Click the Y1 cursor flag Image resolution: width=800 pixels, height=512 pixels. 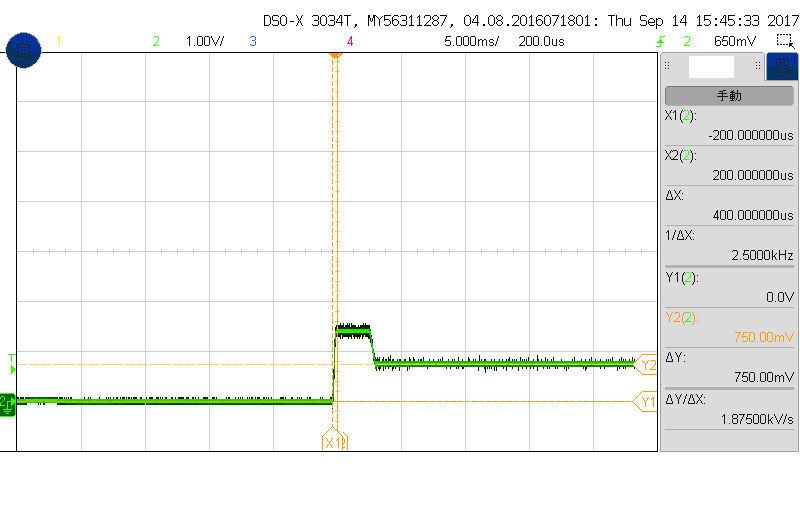(x=645, y=402)
